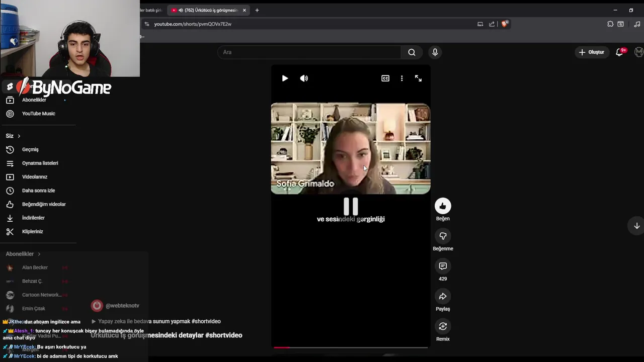The width and height of the screenshot is (644, 362).
Task: Click the clock icon beside Daha sonra izle
Action: coord(10,191)
